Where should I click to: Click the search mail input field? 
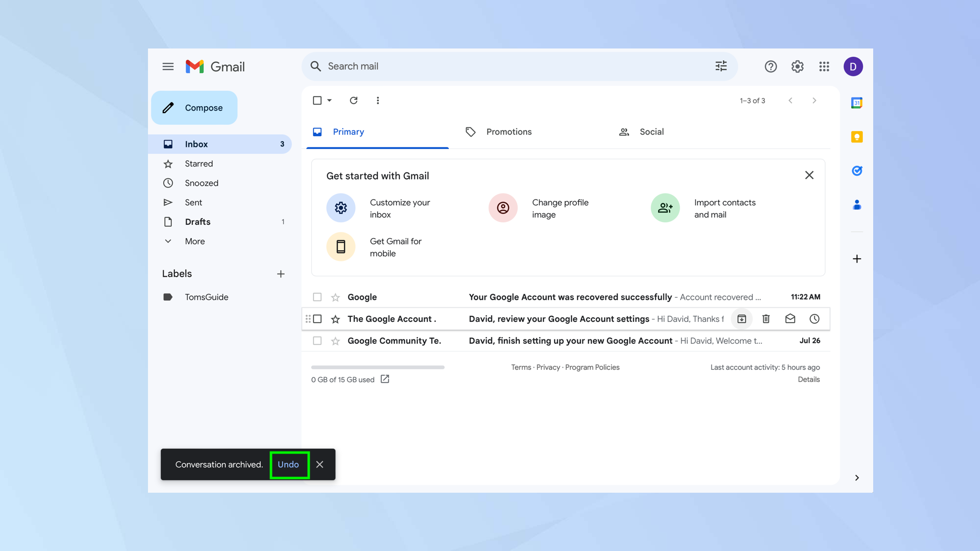pos(512,66)
